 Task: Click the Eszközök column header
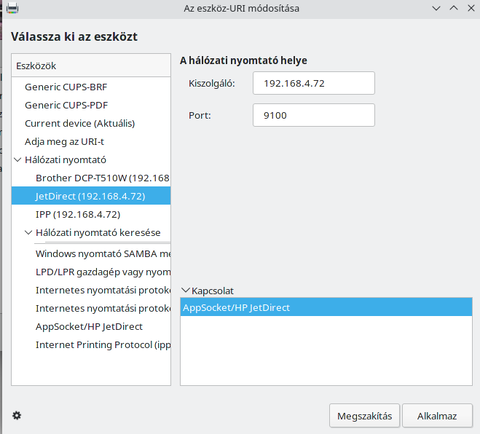pyautogui.click(x=91, y=66)
